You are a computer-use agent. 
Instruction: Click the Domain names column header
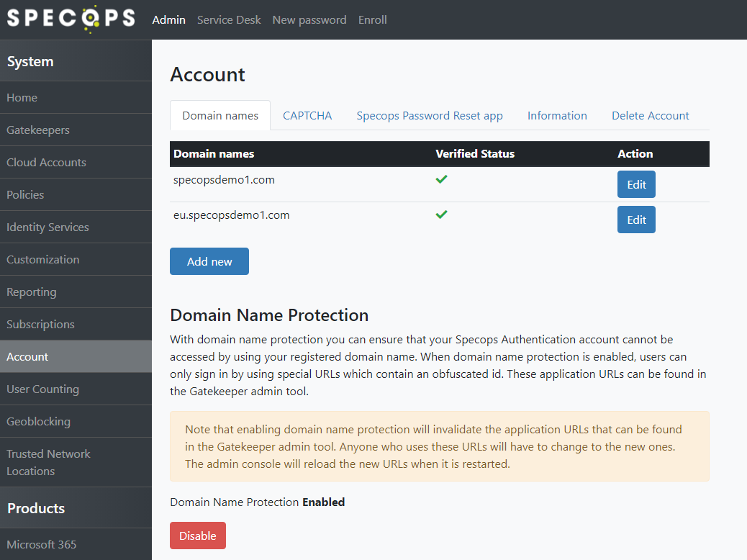coord(214,153)
